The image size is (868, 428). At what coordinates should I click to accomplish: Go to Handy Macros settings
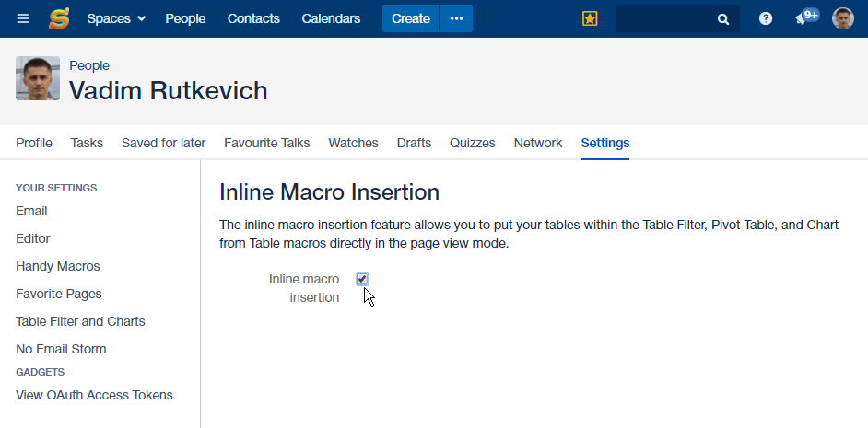pos(58,266)
